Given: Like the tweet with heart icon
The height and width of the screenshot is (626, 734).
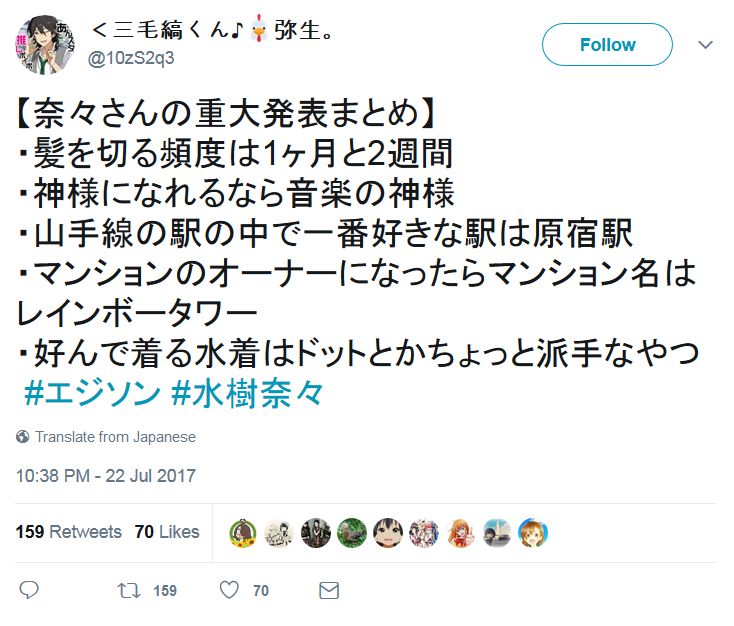Looking at the screenshot, I should click(229, 590).
